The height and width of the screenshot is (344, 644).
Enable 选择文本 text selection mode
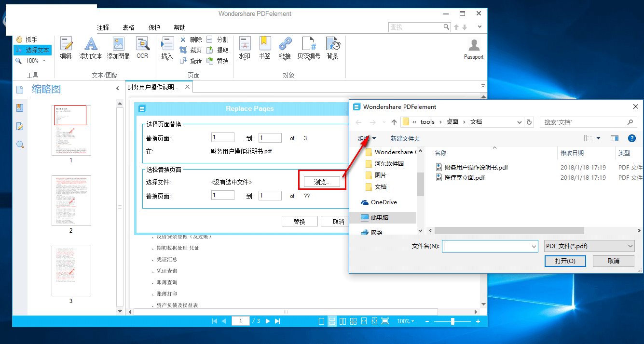32,50
